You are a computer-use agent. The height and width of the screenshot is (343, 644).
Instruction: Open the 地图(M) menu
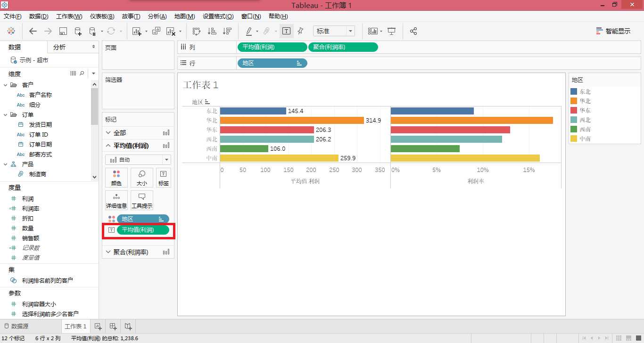click(x=185, y=16)
